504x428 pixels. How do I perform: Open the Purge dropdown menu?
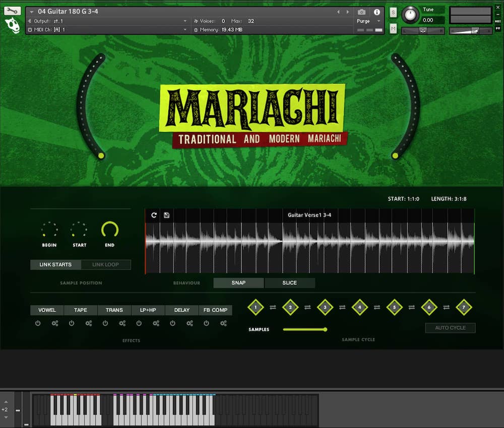coord(379,21)
